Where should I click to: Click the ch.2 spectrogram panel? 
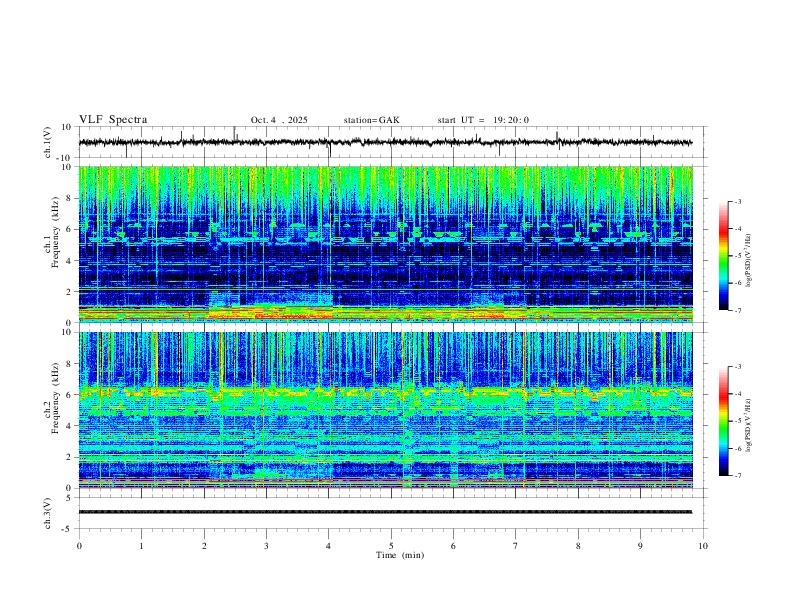(386, 410)
